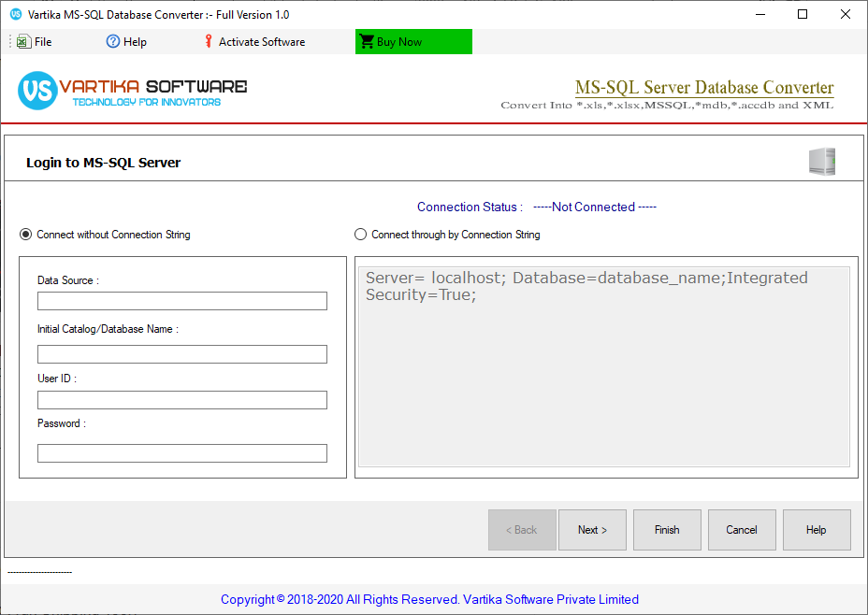The width and height of the screenshot is (868, 615).
Task: Click the Next button
Action: 592,530
